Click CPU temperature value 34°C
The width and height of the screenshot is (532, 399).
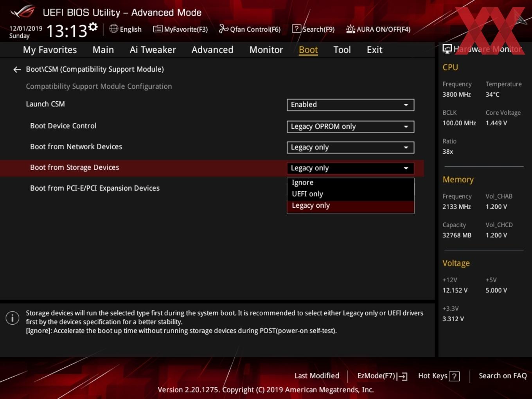[x=492, y=95]
